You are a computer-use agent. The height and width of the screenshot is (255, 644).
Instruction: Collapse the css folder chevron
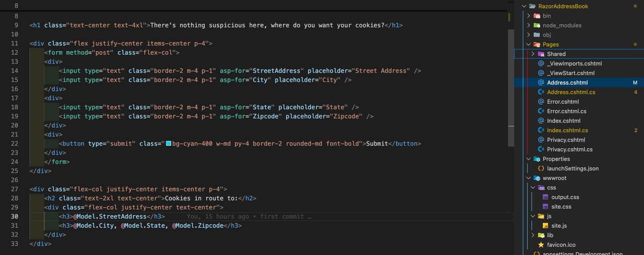533,187
